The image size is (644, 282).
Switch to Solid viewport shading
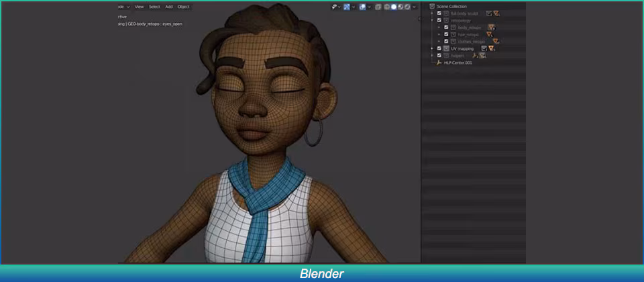pos(394,7)
